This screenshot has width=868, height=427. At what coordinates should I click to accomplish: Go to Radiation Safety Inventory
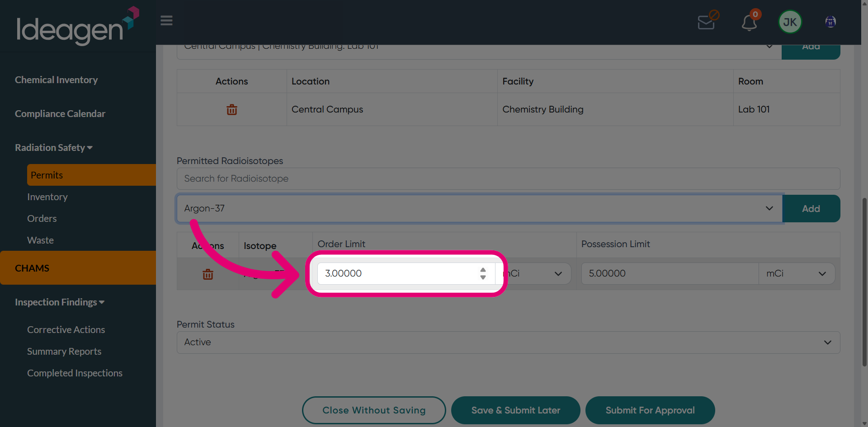(47, 197)
